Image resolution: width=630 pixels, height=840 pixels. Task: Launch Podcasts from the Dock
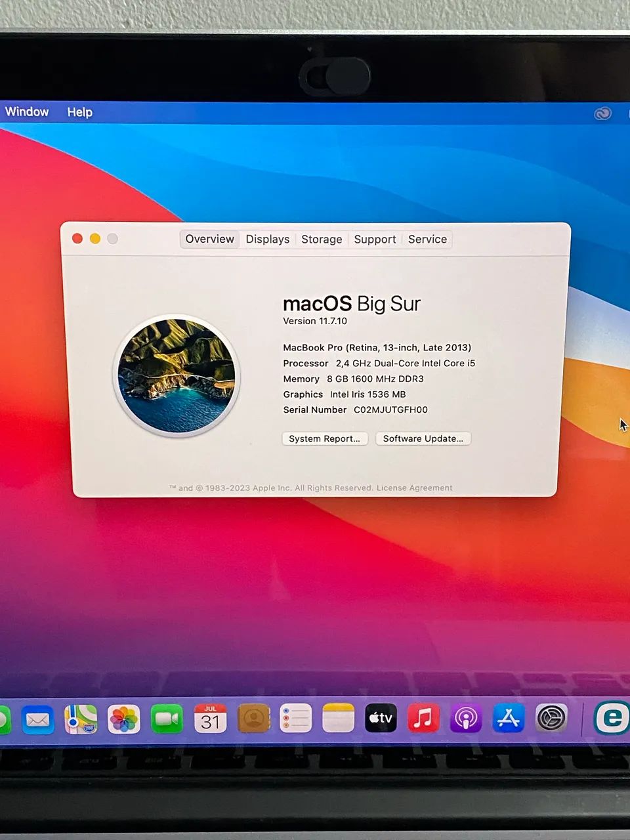click(x=466, y=718)
